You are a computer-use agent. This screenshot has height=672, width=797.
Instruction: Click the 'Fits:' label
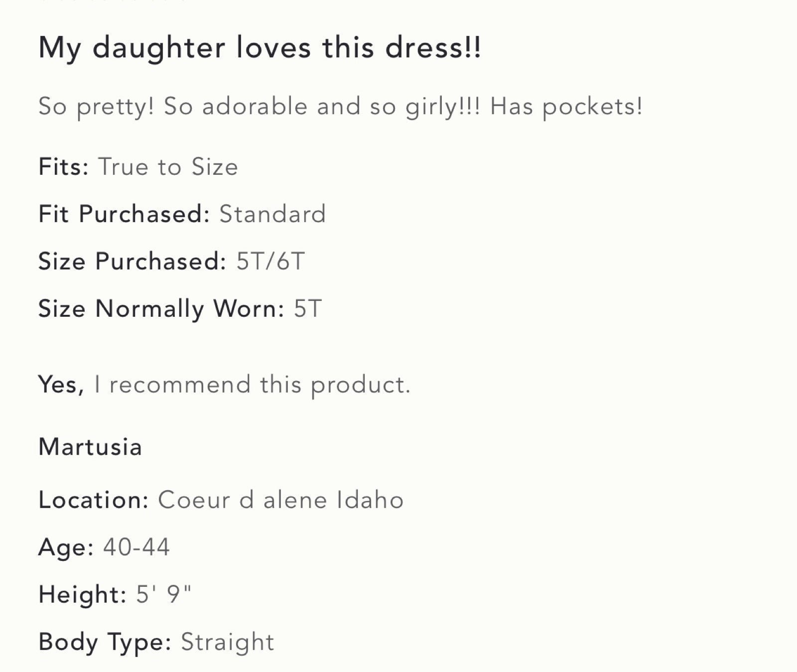point(64,166)
